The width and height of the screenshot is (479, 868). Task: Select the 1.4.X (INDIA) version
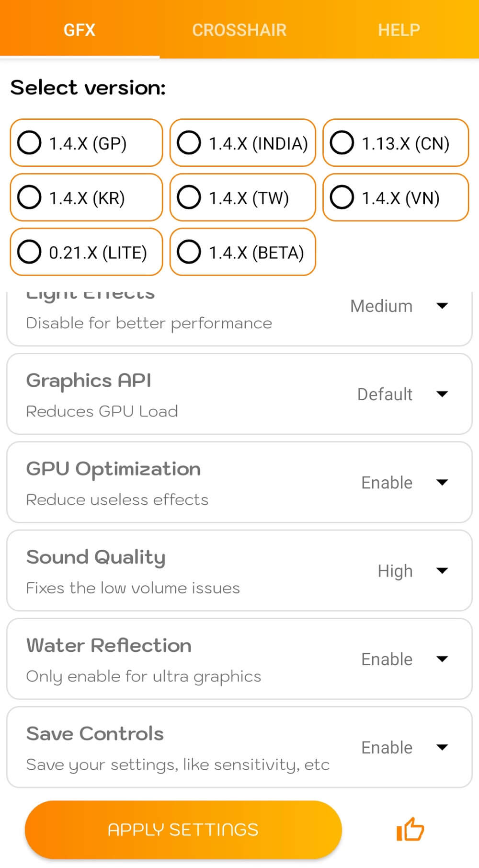click(x=243, y=143)
